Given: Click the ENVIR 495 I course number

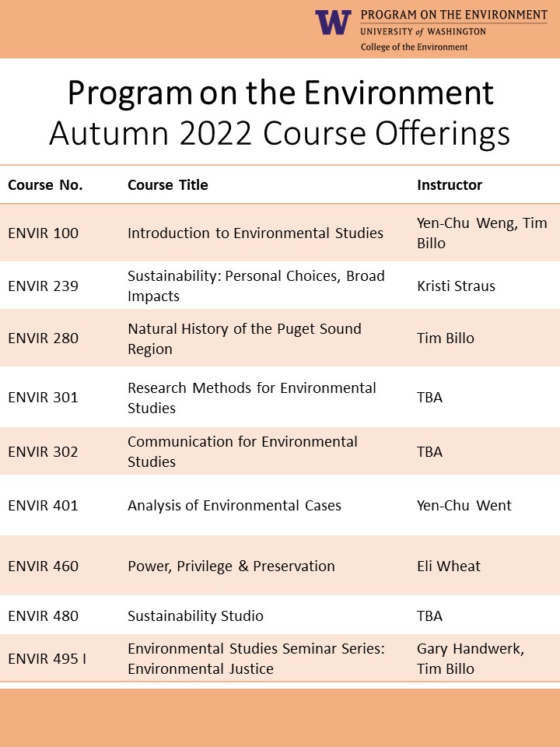Looking at the screenshot, I should coord(47,658).
